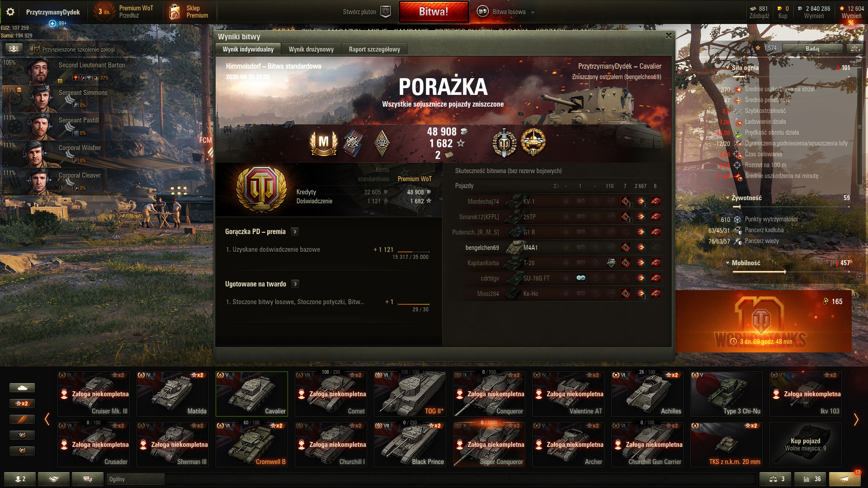Viewport: 868px width, 488px height.
Task: Toggle the x2 bonus carousel filter
Action: click(x=22, y=404)
